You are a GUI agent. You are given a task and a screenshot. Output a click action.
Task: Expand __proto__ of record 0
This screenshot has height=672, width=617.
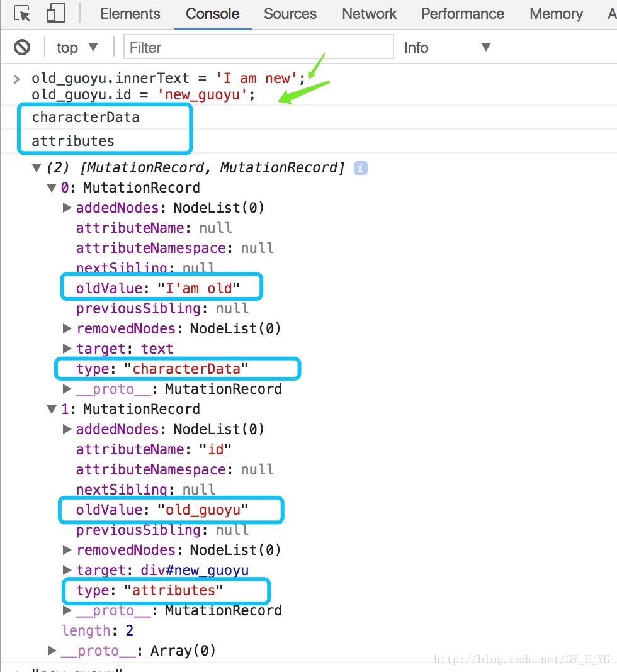(67, 389)
